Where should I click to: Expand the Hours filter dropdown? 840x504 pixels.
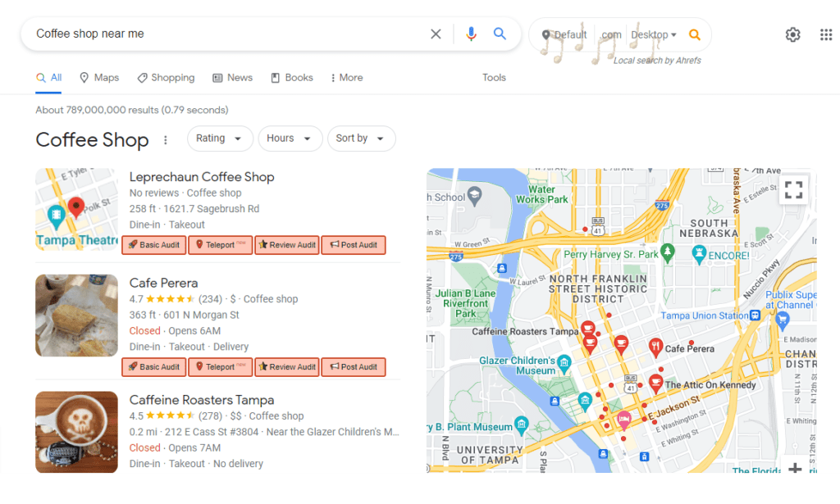pos(290,138)
